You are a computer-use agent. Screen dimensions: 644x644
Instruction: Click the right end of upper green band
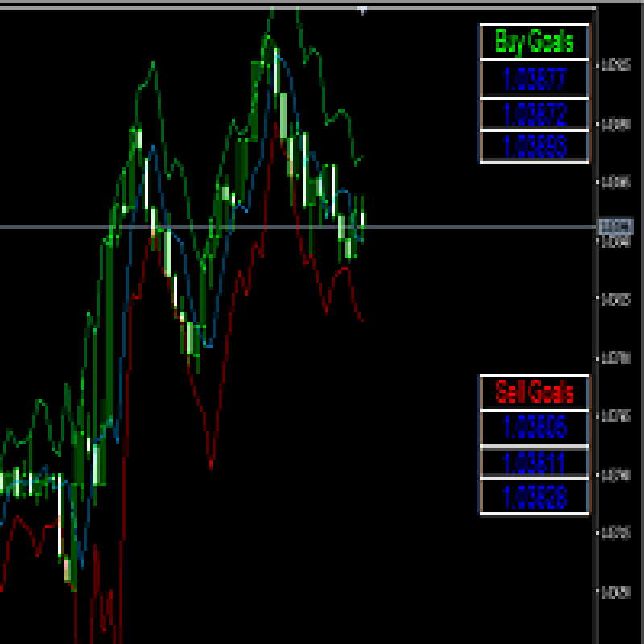click(363, 157)
